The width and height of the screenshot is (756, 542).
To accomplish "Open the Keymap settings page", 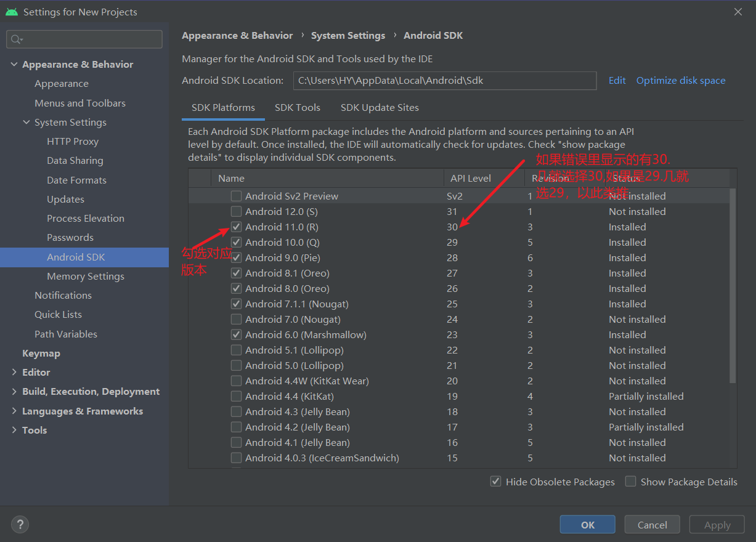I will click(x=41, y=353).
